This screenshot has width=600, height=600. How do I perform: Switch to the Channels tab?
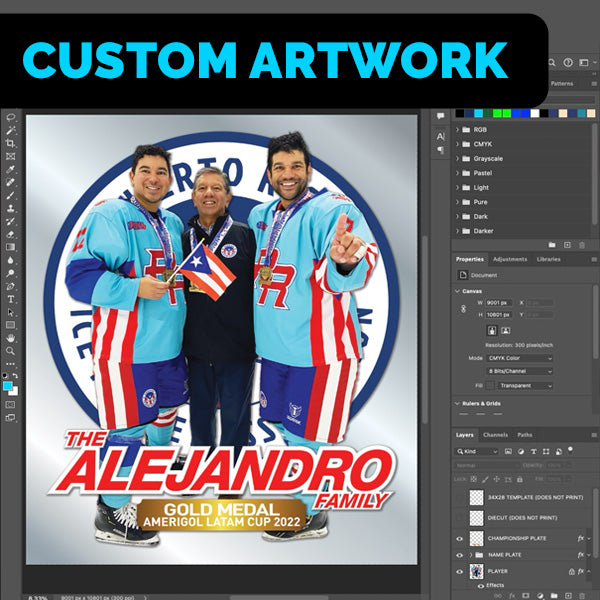pyautogui.click(x=495, y=435)
